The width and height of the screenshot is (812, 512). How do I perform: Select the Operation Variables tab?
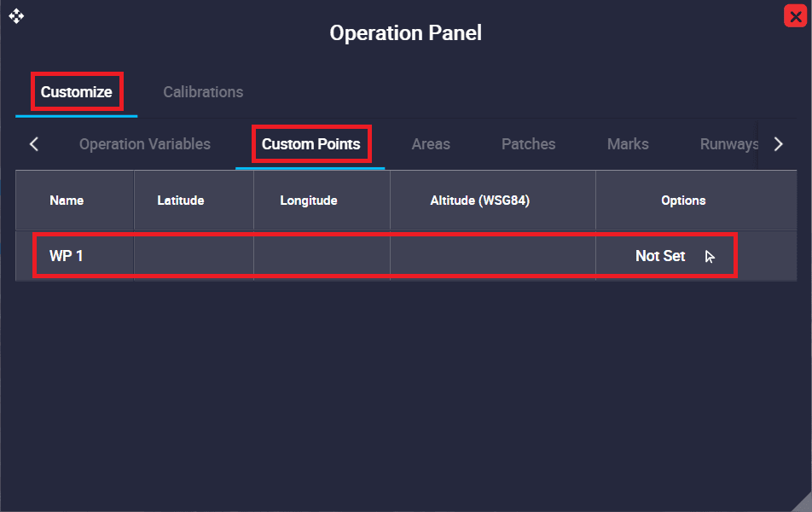pos(145,144)
